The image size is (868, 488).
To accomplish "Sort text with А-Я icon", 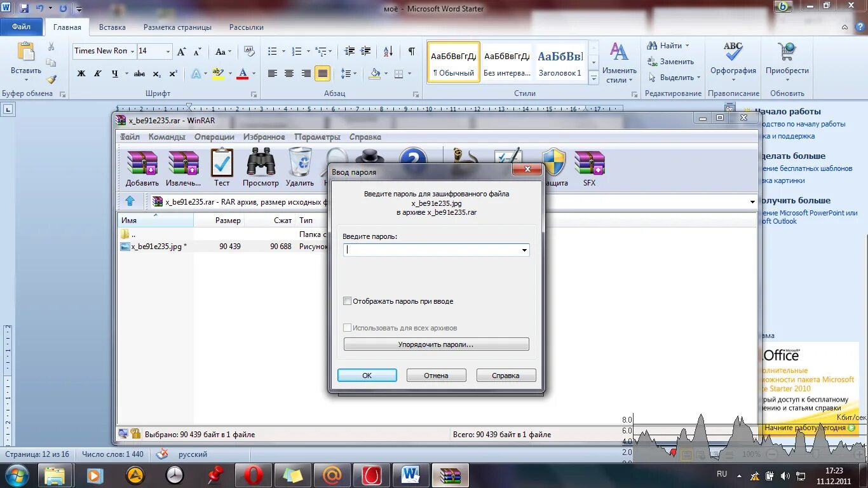I will [388, 51].
